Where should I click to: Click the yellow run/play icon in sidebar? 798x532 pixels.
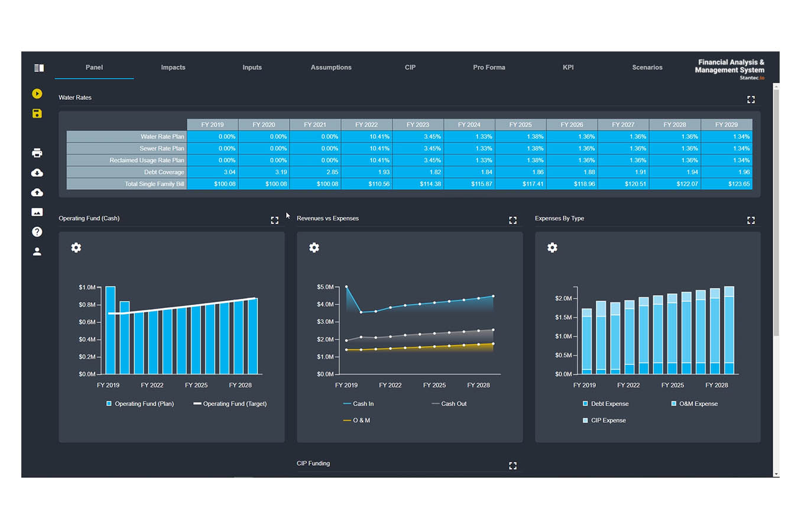(x=37, y=93)
